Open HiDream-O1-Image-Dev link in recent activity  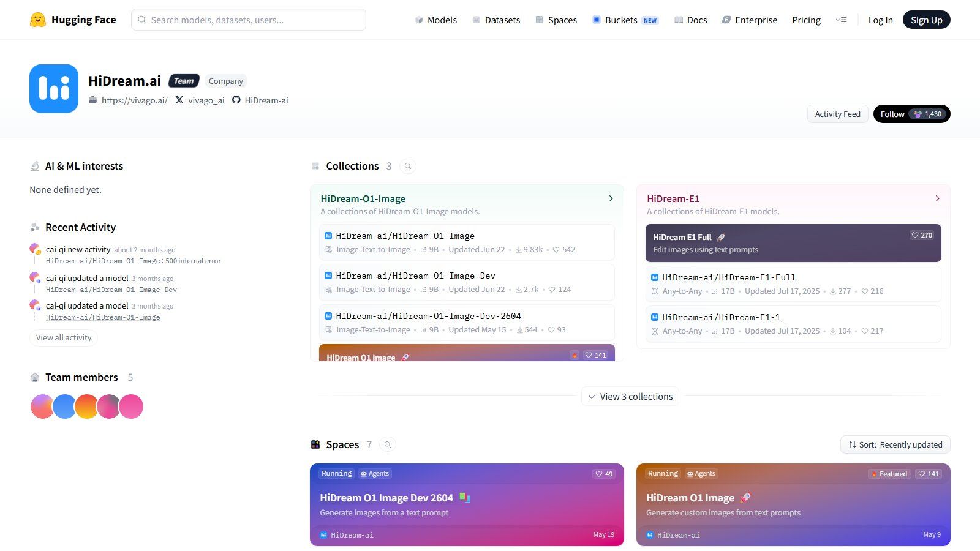[111, 290]
